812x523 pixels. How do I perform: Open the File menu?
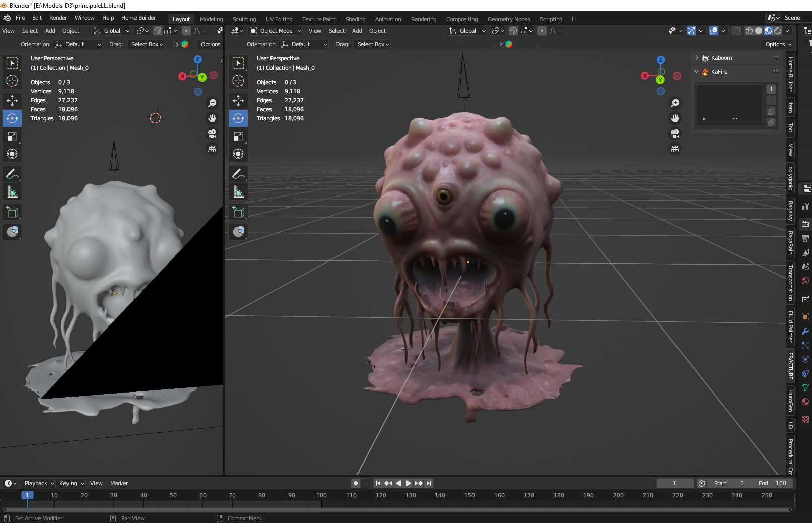click(20, 18)
